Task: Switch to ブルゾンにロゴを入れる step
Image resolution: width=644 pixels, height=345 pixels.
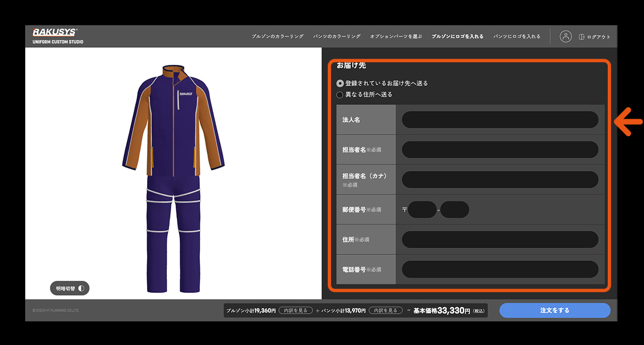Action: coord(457,36)
